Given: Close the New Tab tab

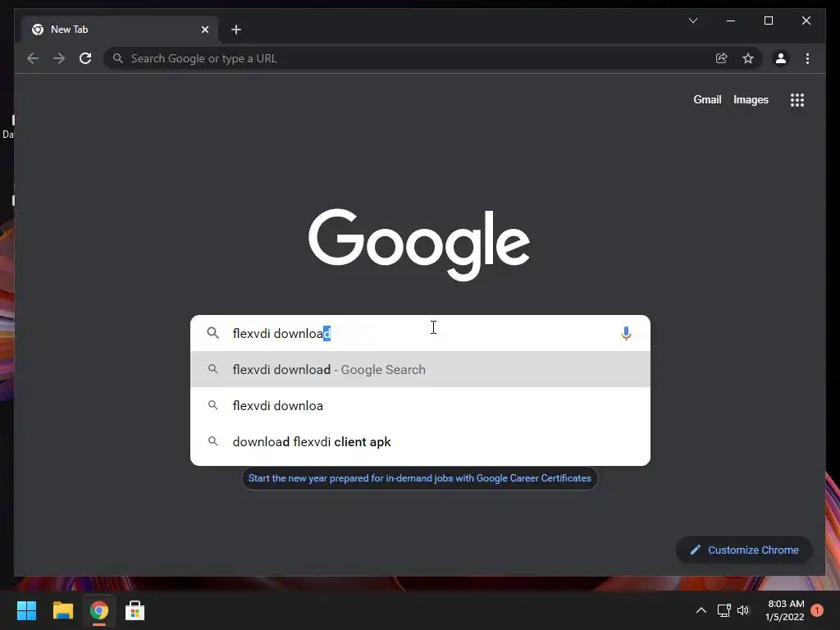Looking at the screenshot, I should point(204,30).
